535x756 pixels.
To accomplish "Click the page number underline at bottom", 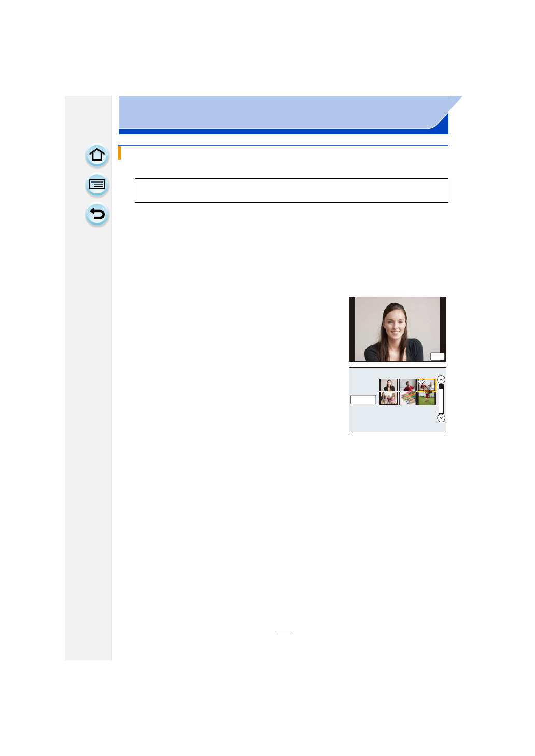I will (x=284, y=631).
